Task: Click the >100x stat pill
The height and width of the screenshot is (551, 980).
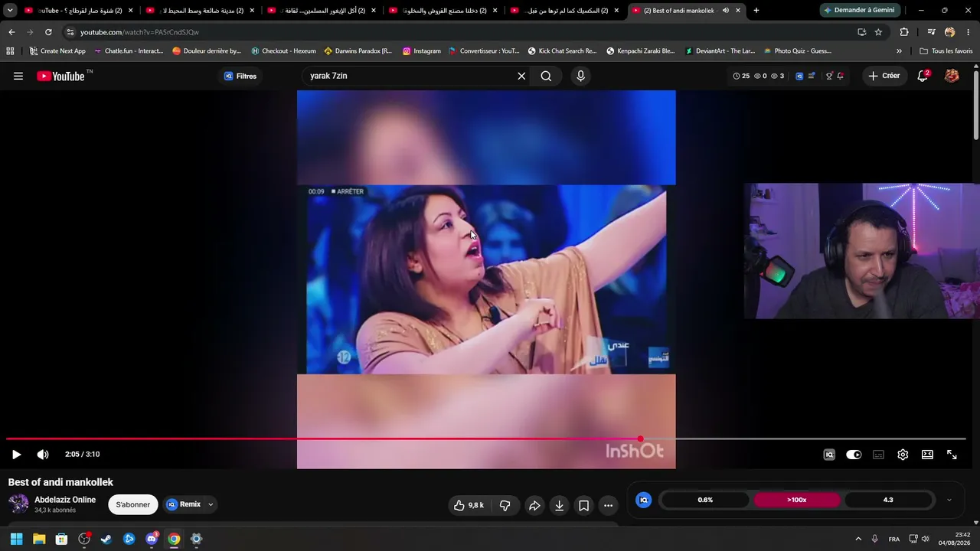Action: pos(797,500)
